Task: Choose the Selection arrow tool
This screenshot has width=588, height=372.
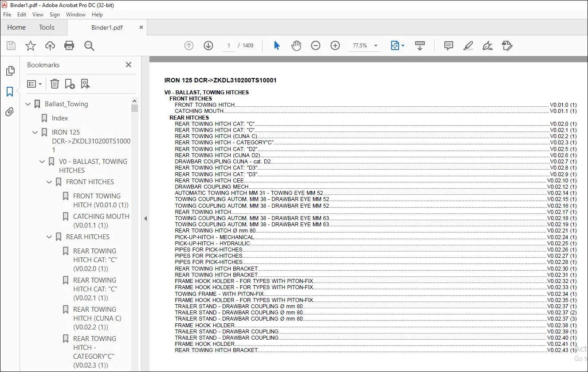Action: [277, 46]
